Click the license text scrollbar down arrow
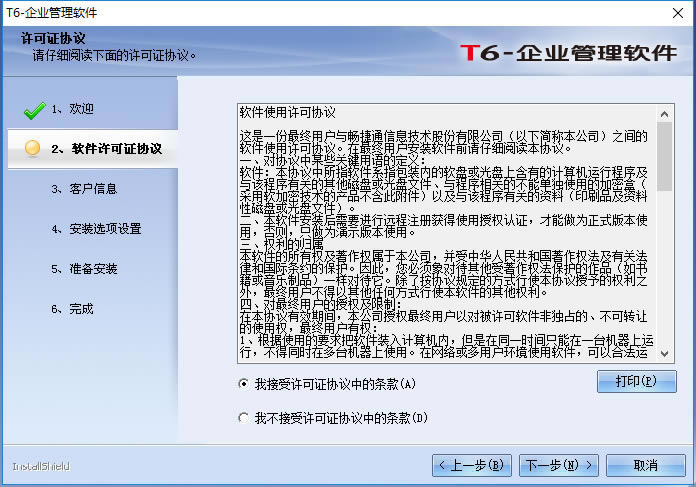The height and width of the screenshot is (487, 696). pos(665,351)
